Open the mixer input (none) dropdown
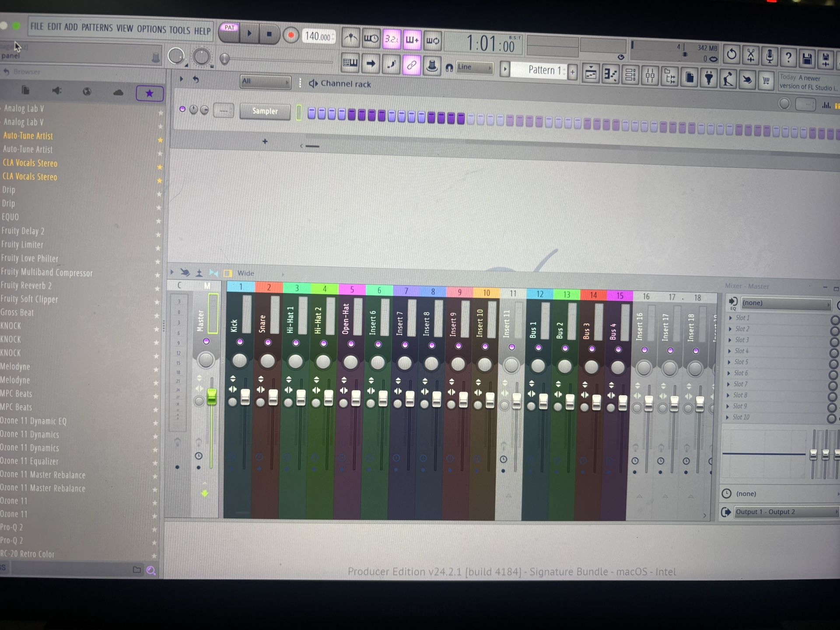 [x=786, y=303]
